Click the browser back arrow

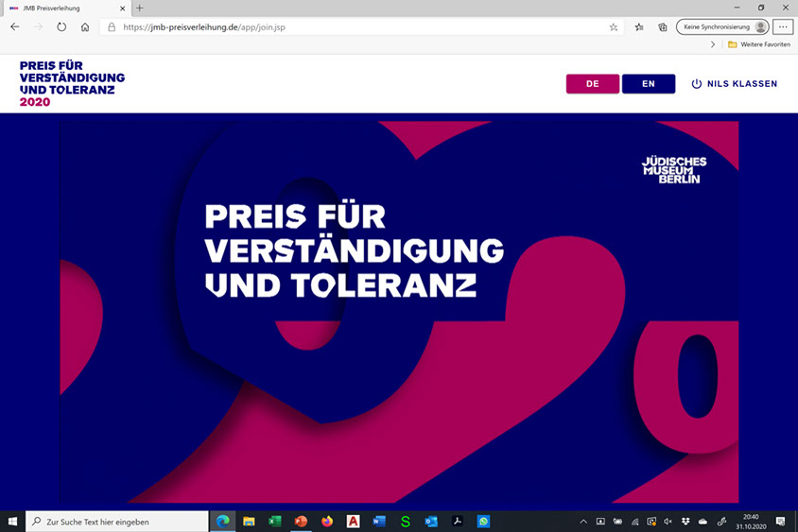point(15,27)
